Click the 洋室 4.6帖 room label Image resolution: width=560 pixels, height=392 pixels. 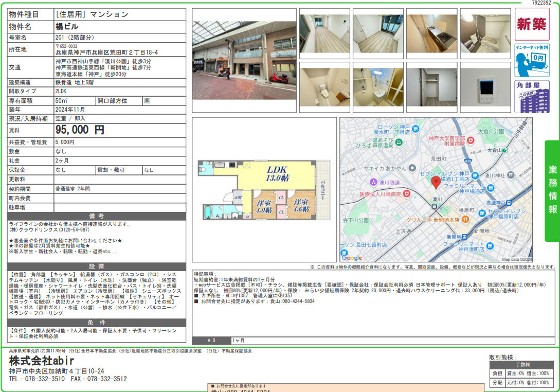301,205
